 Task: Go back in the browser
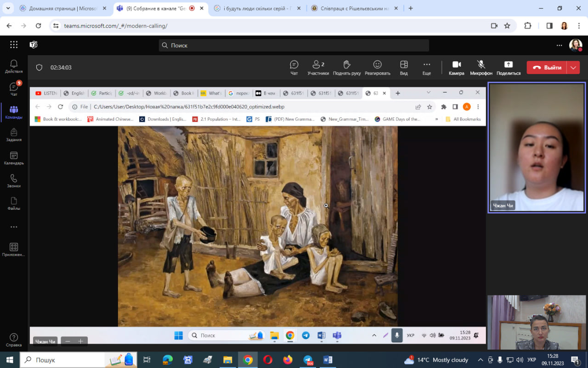(x=9, y=26)
